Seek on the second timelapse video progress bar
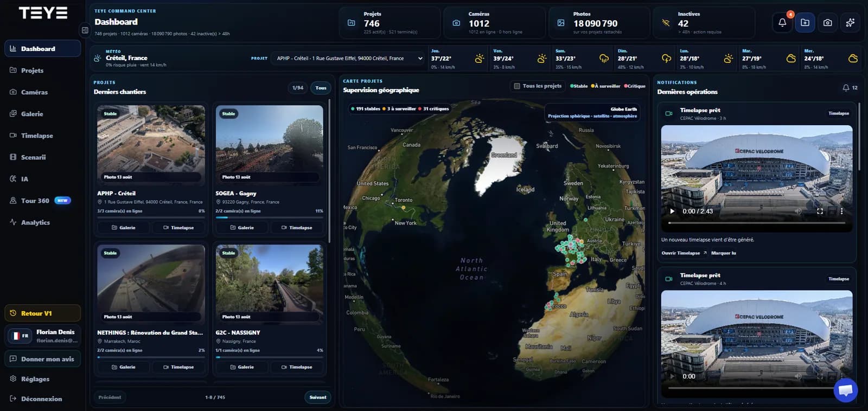 click(x=757, y=388)
